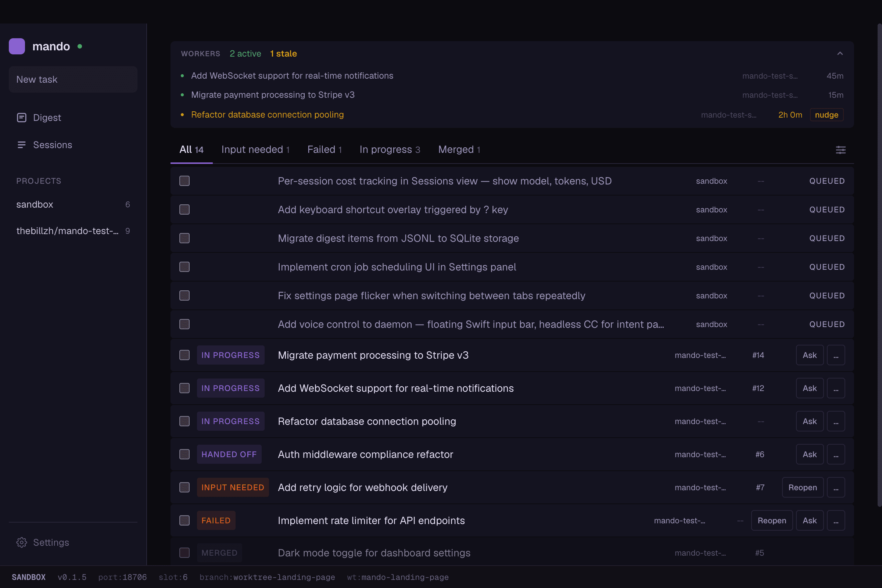
Task: Select the sandbox project in the sidebar
Action: pyautogui.click(x=35, y=204)
